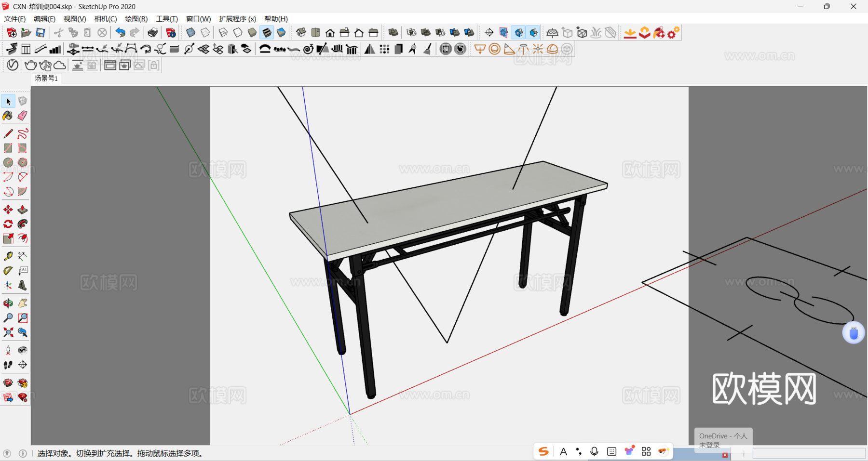Choose the Follow Me tool
This screenshot has height=461, width=868.
click(x=23, y=224)
